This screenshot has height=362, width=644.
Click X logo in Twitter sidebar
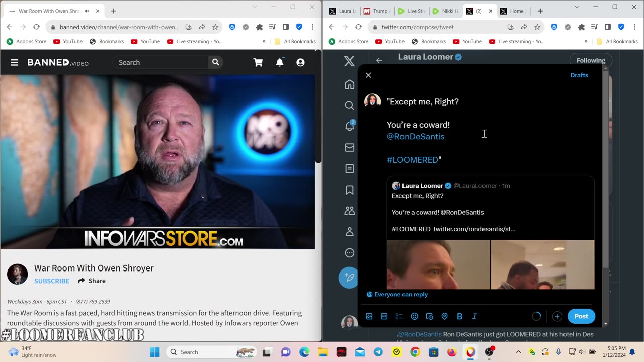point(349,61)
